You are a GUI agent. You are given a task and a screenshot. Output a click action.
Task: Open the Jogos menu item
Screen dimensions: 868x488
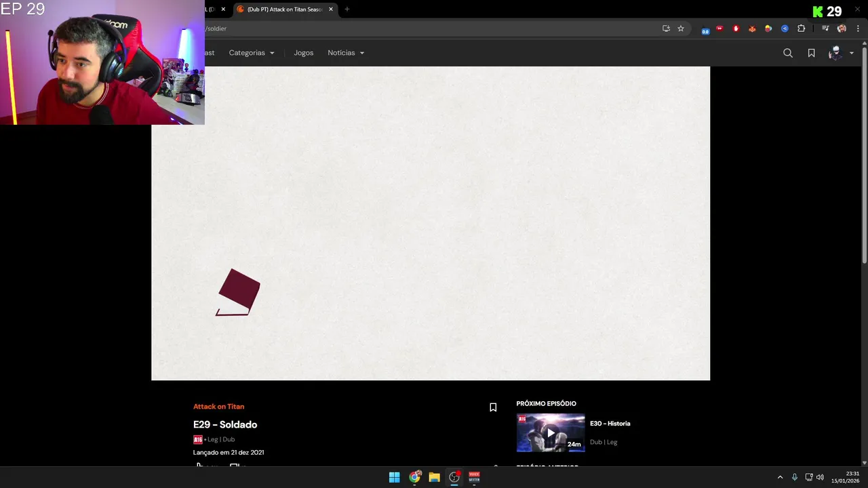pos(303,53)
